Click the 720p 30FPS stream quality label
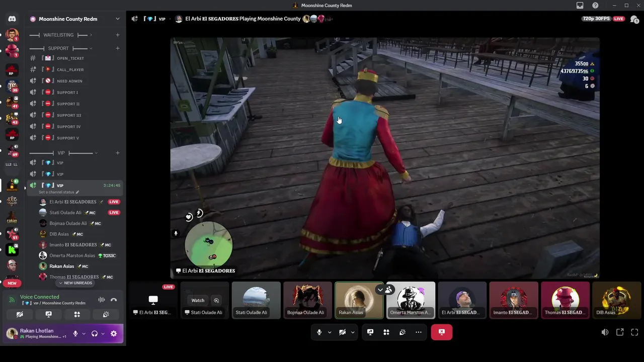 (596, 19)
